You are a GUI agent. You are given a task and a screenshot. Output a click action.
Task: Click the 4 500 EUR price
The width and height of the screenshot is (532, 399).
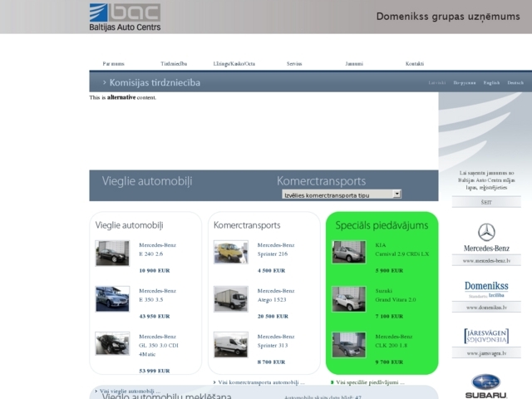click(271, 271)
